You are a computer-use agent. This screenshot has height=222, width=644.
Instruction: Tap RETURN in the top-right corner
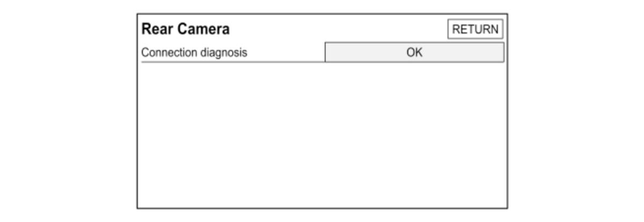click(x=475, y=29)
